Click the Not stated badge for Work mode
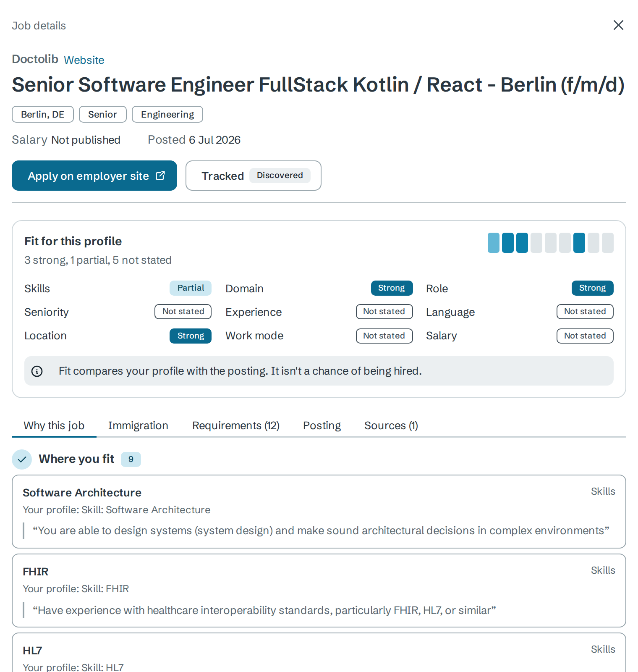This screenshot has width=638, height=672. pyautogui.click(x=384, y=336)
